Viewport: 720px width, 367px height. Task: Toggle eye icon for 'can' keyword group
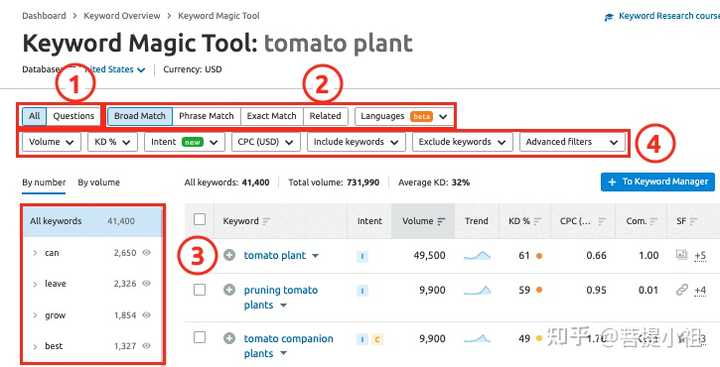tap(146, 252)
